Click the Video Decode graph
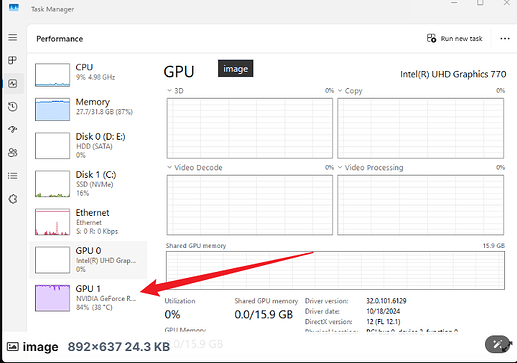 [250, 205]
